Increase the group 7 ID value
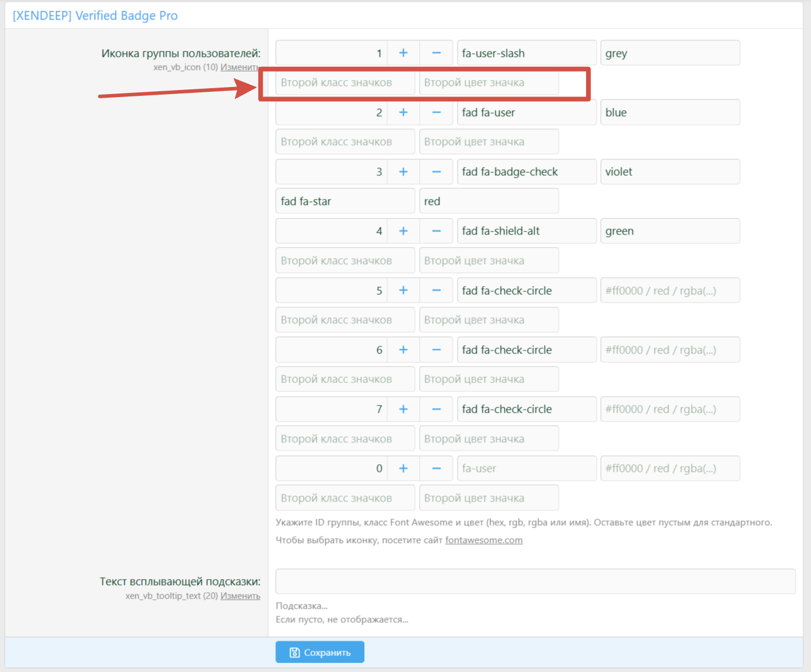Viewport: 811px width, 672px height. [x=403, y=409]
